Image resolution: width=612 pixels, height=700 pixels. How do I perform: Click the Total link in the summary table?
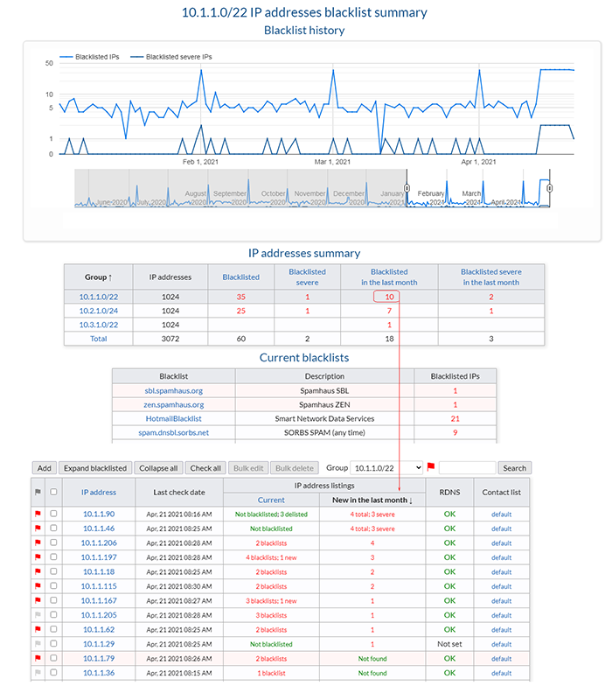tap(99, 339)
